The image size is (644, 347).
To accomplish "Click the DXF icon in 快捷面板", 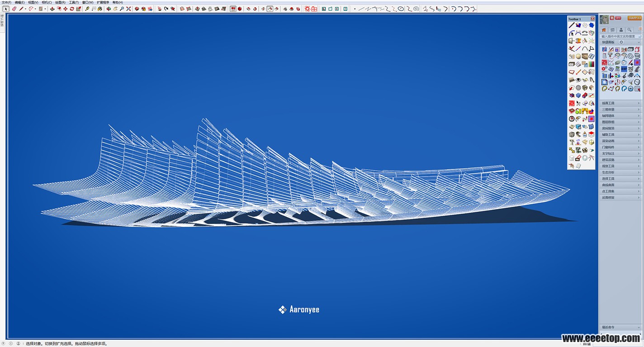I will (x=624, y=69).
